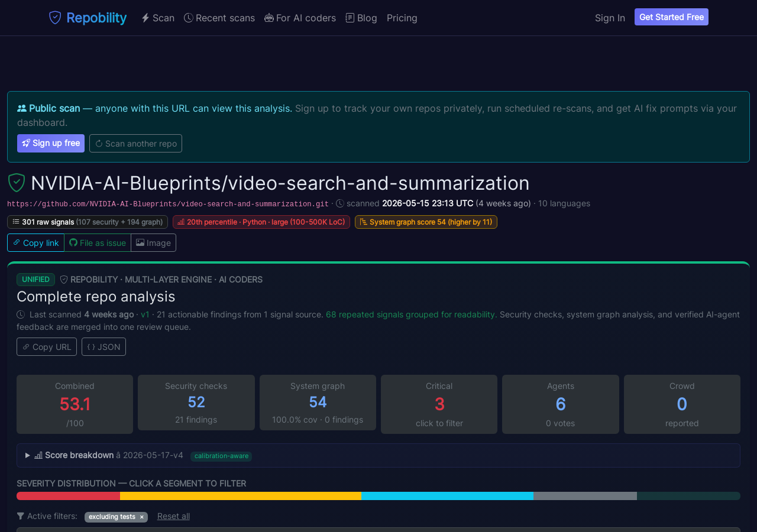Click the '68 repeated signals grouped for readability' text
This screenshot has width=757, height=532.
pos(412,314)
